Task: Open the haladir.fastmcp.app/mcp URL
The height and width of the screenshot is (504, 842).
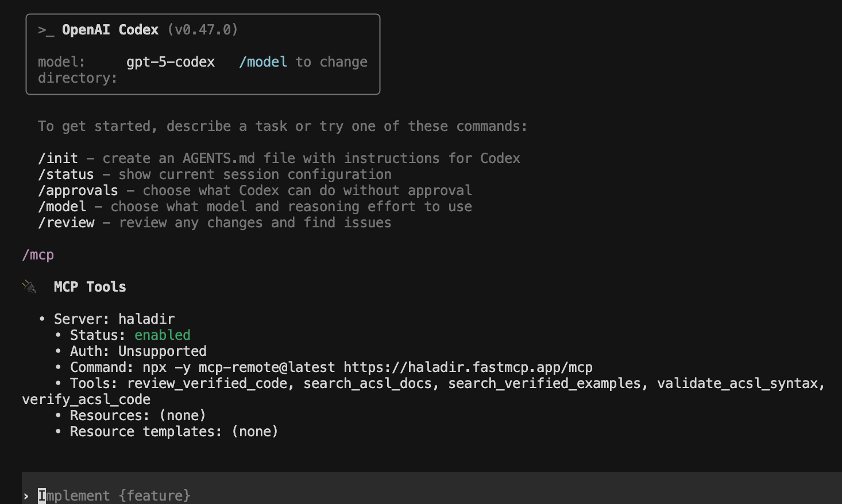Action: [468, 367]
